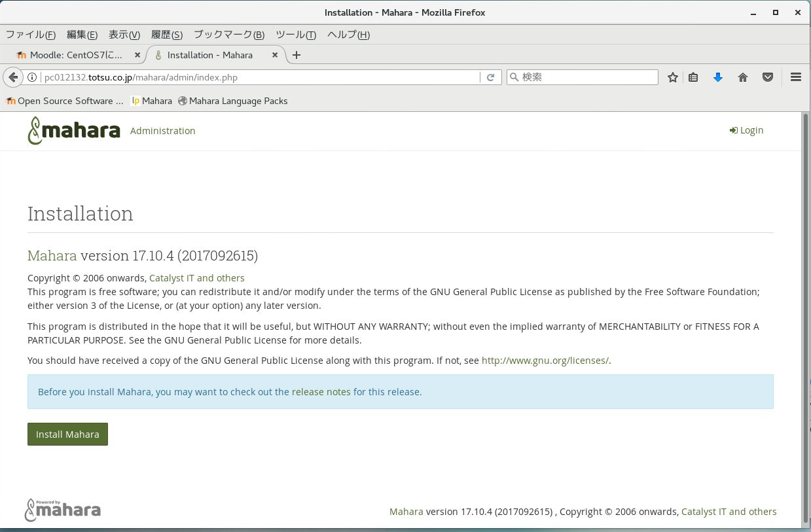Bookmark this page with the star icon

[672, 77]
